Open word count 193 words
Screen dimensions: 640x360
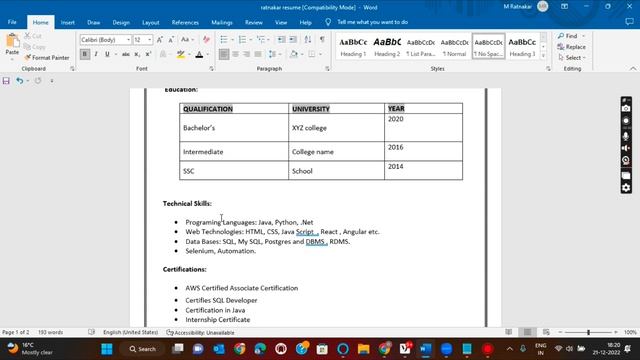51,332
